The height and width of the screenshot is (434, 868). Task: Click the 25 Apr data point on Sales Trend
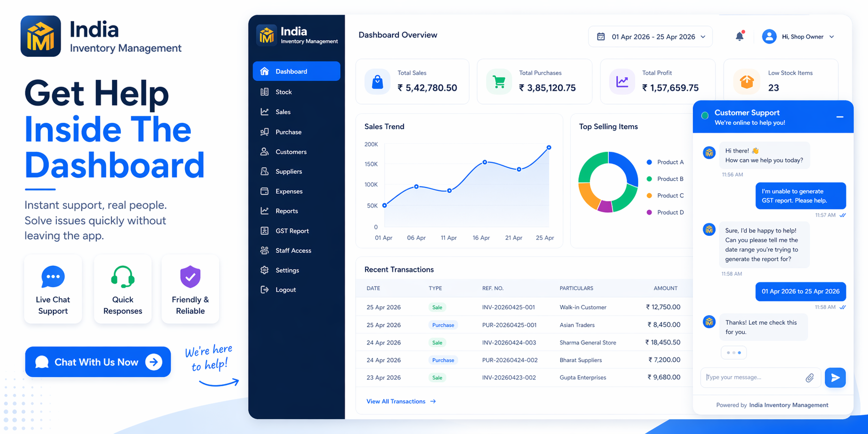point(549,147)
